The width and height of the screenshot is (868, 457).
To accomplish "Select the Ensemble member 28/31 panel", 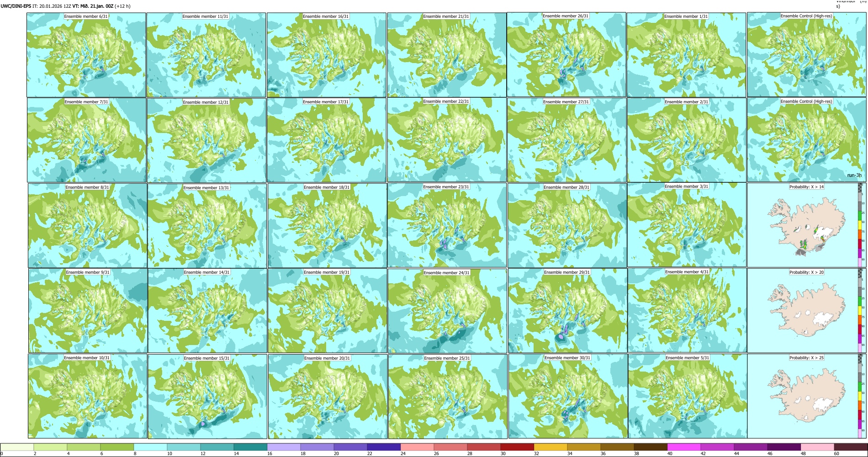I will [567, 226].
